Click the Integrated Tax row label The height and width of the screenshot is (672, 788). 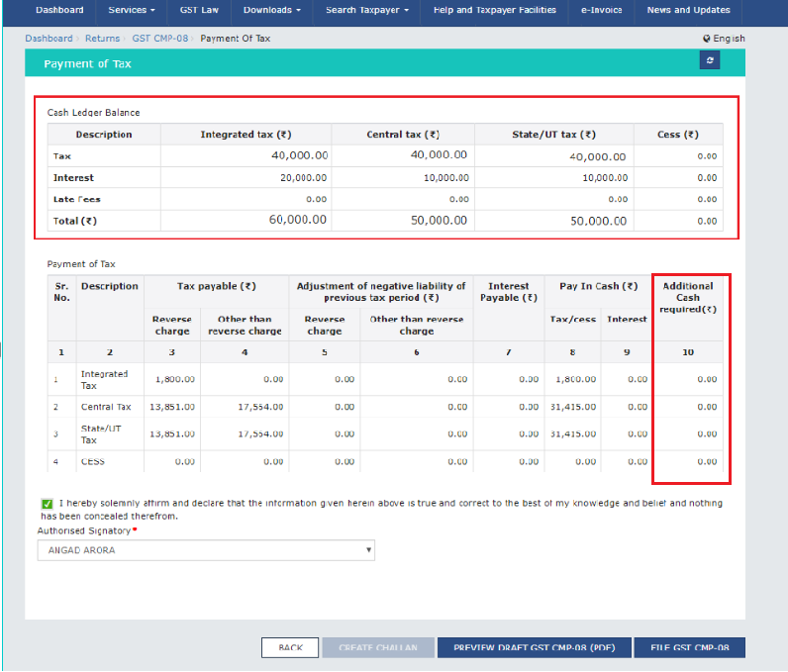[105, 380]
